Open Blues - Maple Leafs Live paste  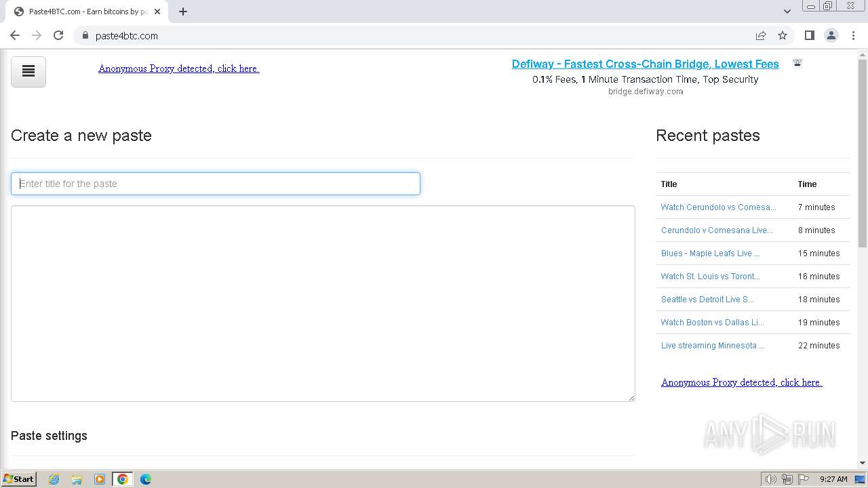click(x=710, y=253)
